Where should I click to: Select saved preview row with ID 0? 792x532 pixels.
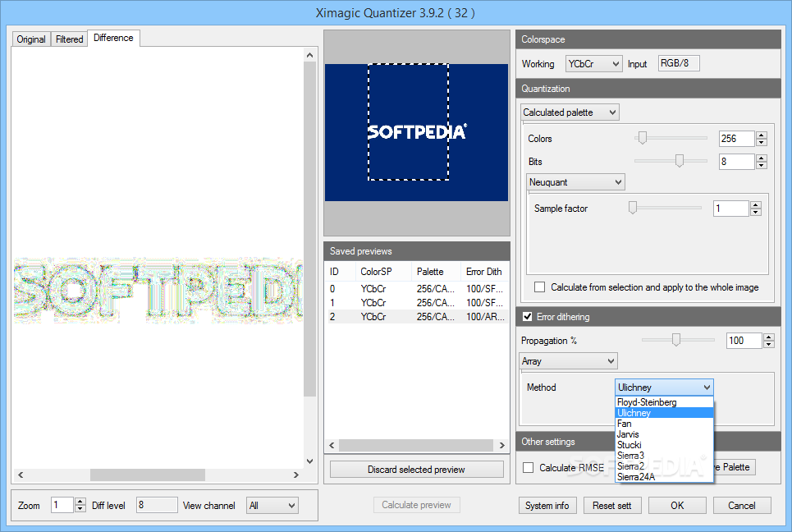(417, 288)
